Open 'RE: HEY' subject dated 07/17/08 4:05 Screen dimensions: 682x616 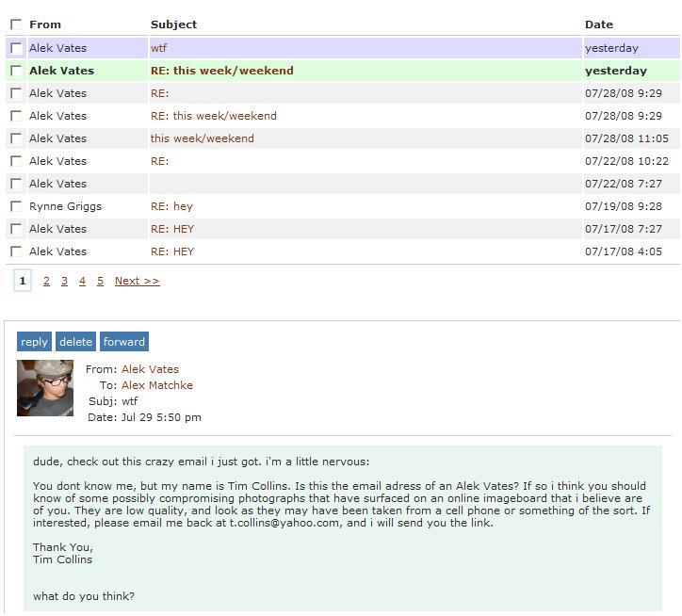pyautogui.click(x=172, y=251)
